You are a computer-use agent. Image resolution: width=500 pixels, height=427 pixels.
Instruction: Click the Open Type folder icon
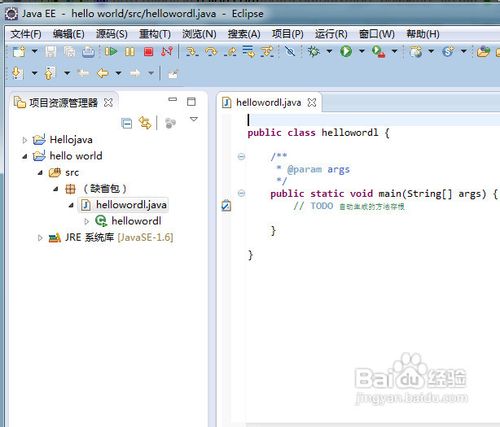point(483,52)
